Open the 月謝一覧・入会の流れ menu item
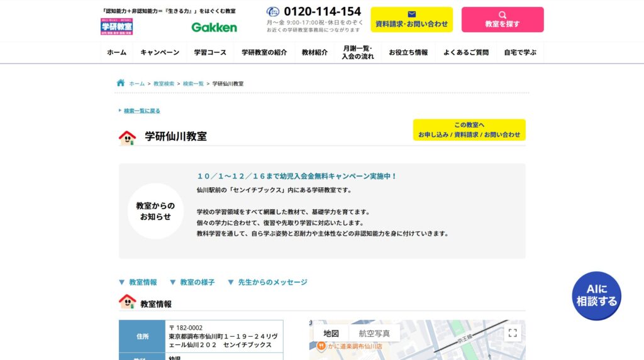This screenshot has width=644, height=360. coord(358,53)
